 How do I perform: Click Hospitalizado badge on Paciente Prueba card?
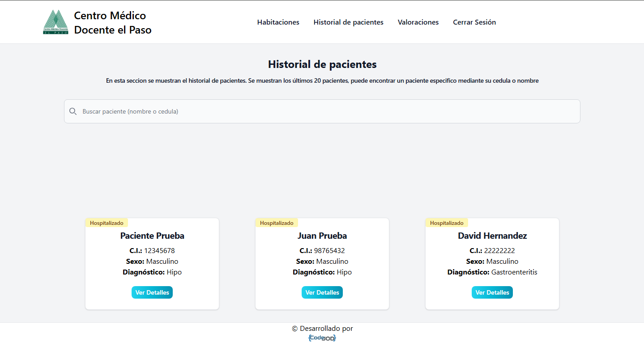point(107,223)
